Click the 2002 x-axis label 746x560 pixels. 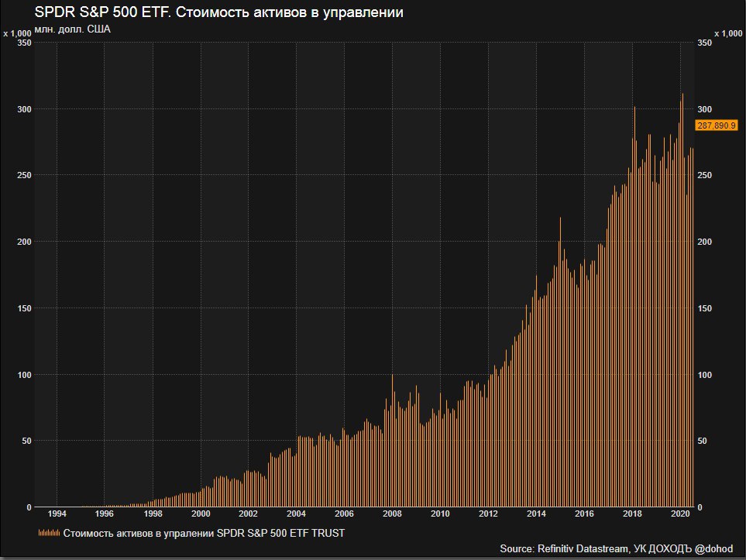248,514
